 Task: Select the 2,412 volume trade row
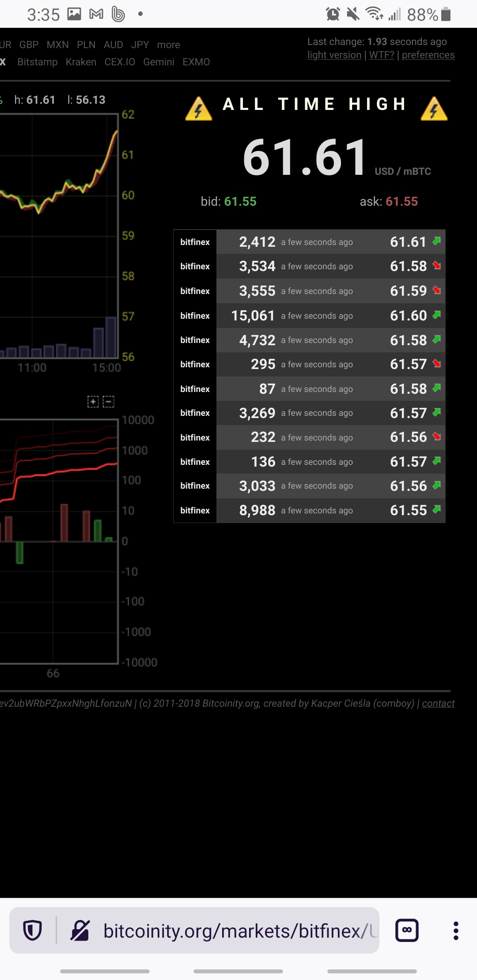(x=309, y=242)
